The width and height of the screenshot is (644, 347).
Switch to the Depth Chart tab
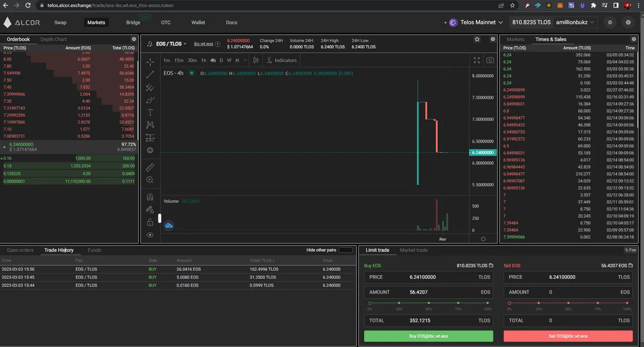[x=54, y=39]
